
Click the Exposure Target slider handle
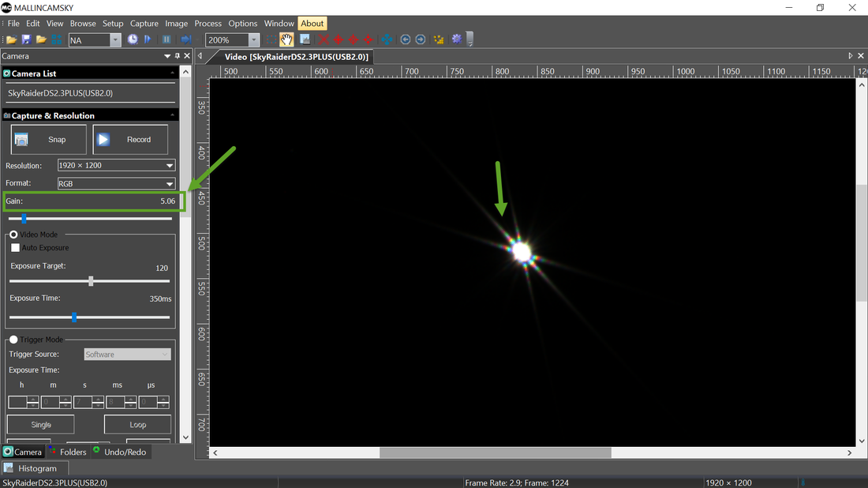(91, 281)
